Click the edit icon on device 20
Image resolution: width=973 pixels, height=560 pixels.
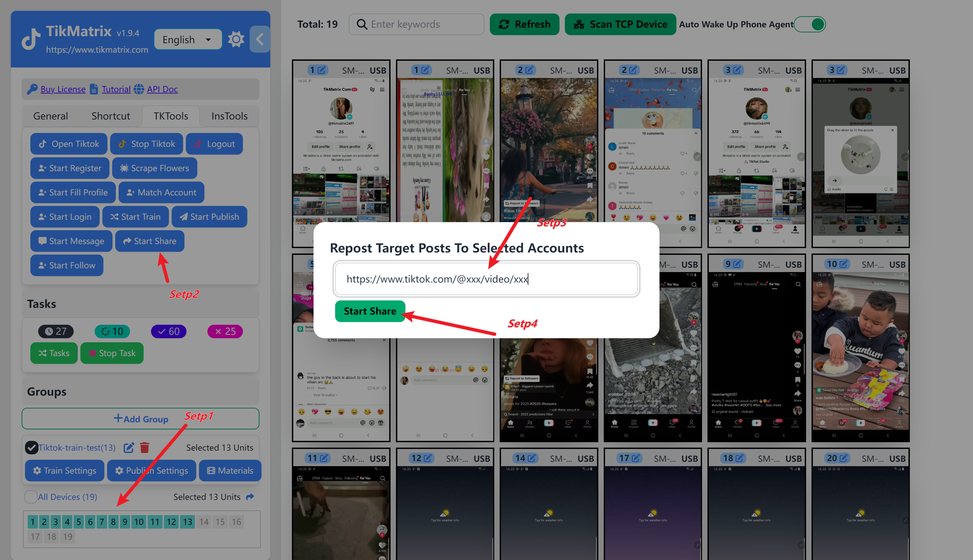(843, 458)
